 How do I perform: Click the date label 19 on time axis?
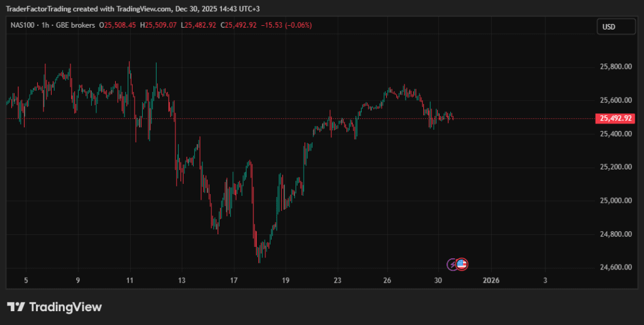tap(286, 280)
